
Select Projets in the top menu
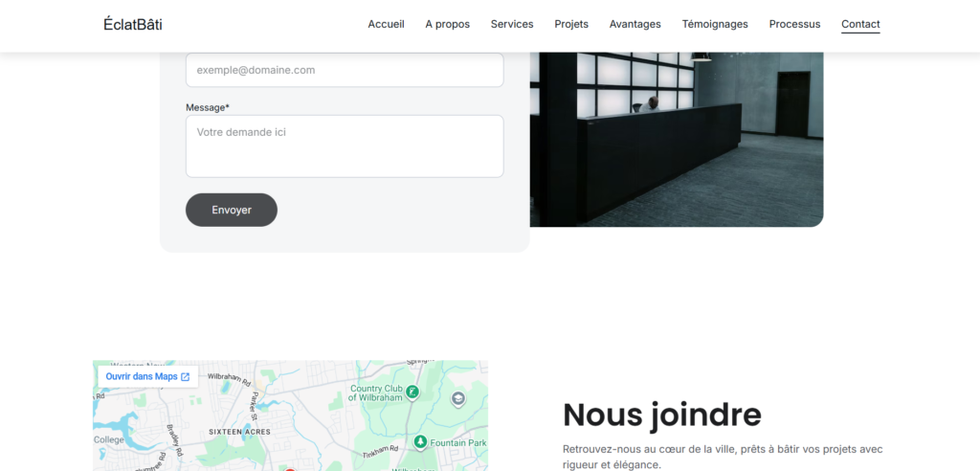click(x=571, y=25)
